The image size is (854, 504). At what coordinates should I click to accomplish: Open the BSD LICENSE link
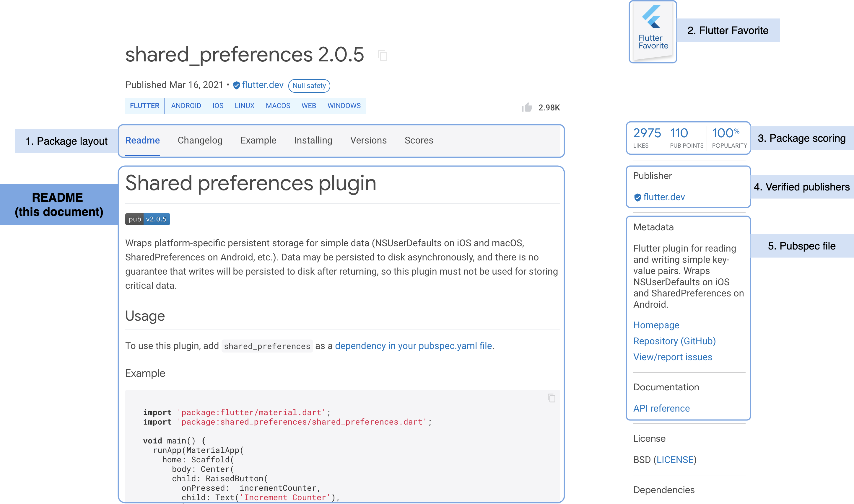674,459
